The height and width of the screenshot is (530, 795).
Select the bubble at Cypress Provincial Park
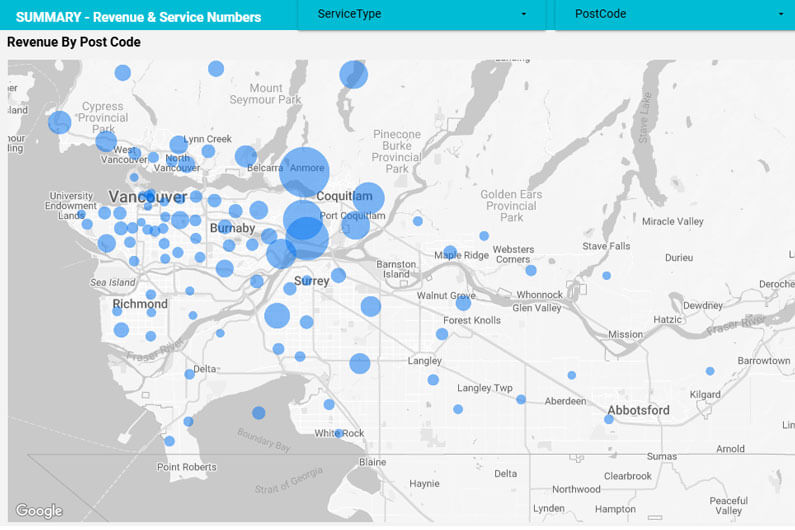[x=106, y=141]
